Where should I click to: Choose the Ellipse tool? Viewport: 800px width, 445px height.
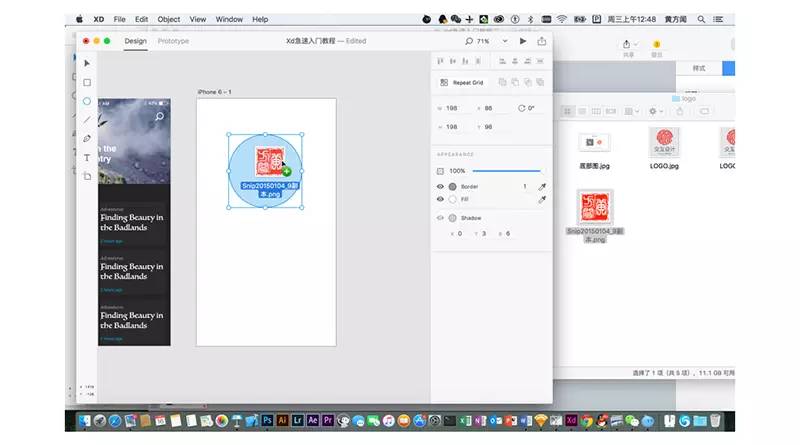(x=87, y=101)
